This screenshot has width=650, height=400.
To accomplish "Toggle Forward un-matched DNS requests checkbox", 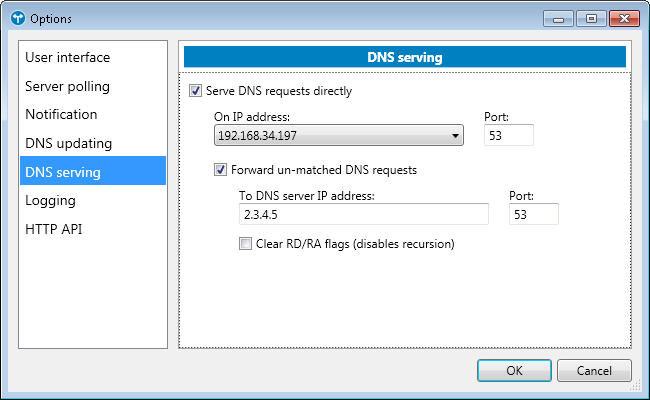I will click(221, 170).
